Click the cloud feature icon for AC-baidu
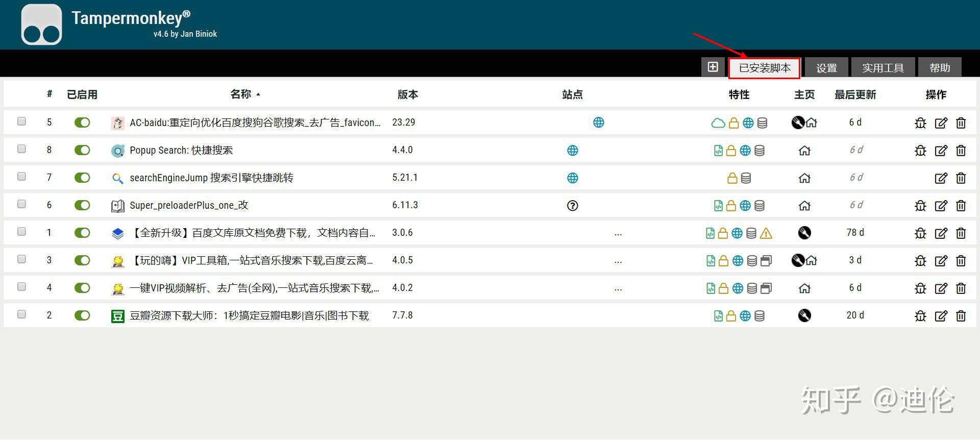This screenshot has height=440, width=980. pyautogui.click(x=718, y=123)
